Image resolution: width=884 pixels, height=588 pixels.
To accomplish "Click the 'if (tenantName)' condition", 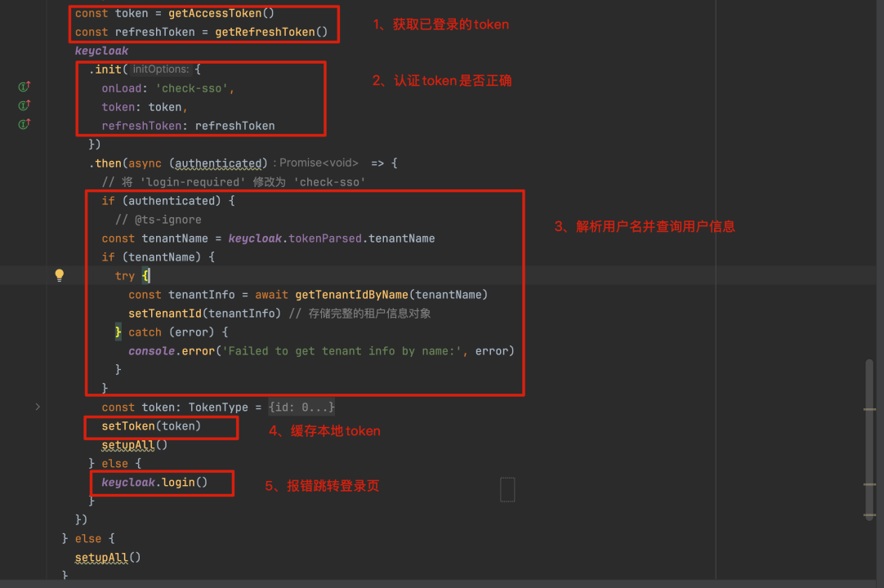I will 158,257.
